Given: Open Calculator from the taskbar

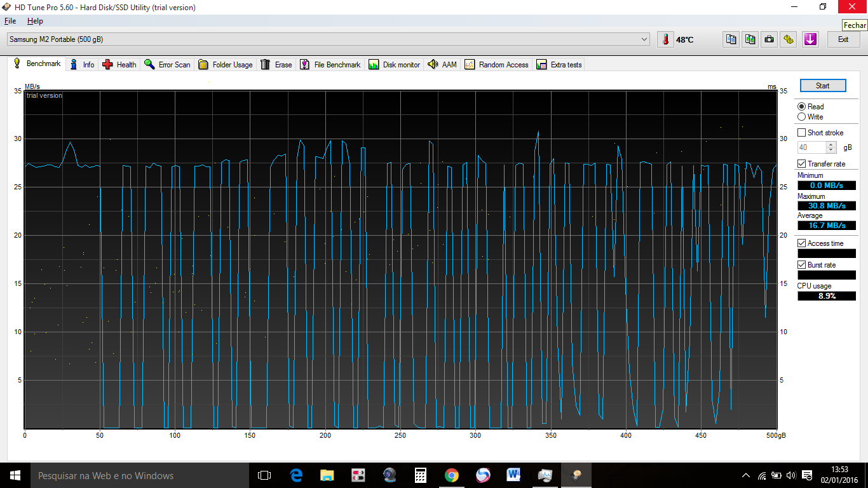Looking at the screenshot, I should click(x=420, y=475).
